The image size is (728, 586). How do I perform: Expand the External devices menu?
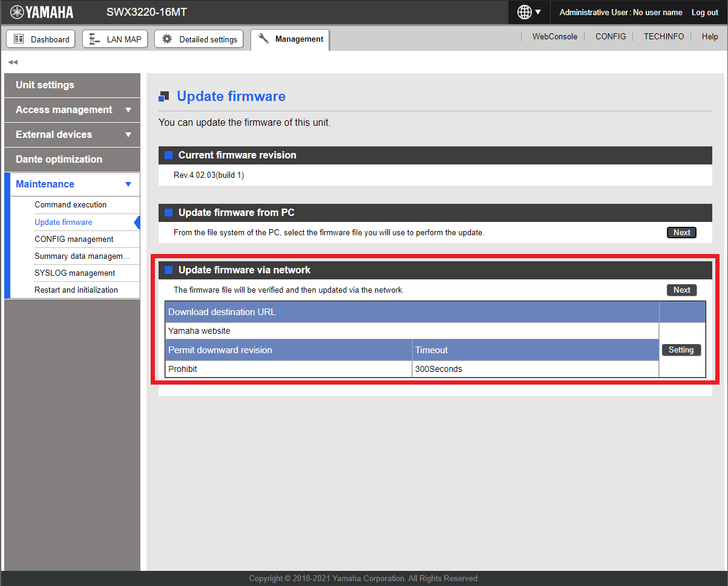click(x=72, y=134)
